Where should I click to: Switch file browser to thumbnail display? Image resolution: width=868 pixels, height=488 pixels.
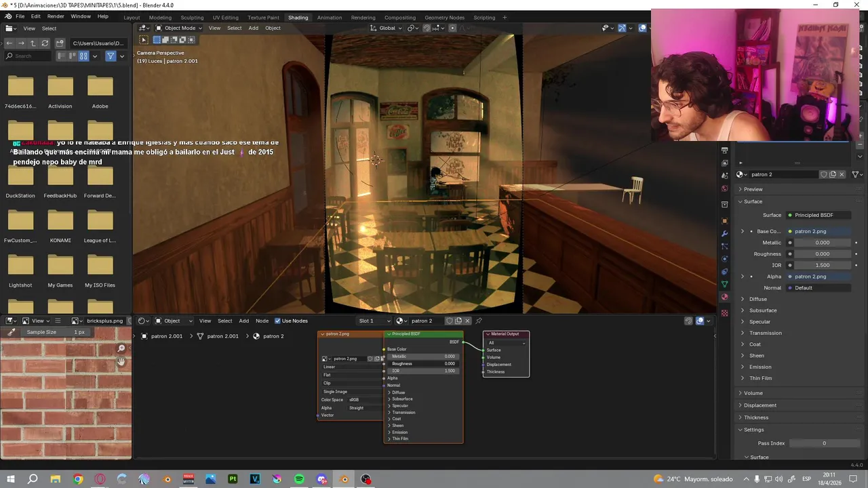pos(83,56)
